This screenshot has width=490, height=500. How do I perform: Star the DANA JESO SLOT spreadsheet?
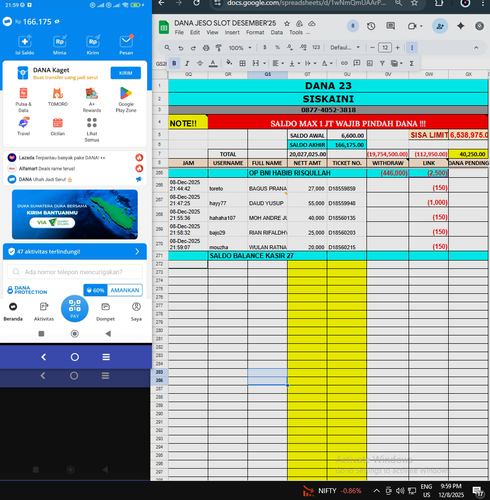click(x=287, y=23)
